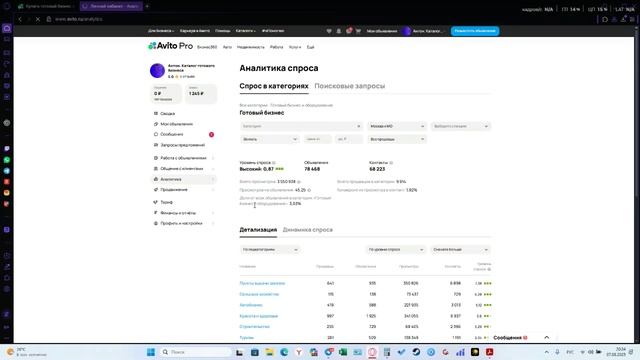The height and width of the screenshot is (360, 640).
Task: Show info tooltip next to Уровень спроса
Action: tap(274, 163)
